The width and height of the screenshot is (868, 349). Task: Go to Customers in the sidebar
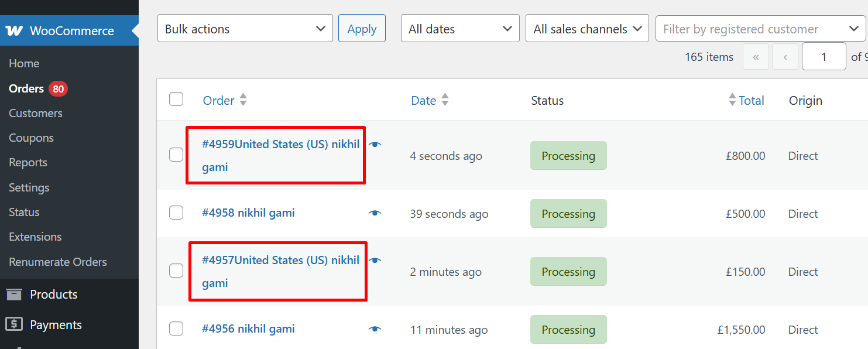(36, 113)
